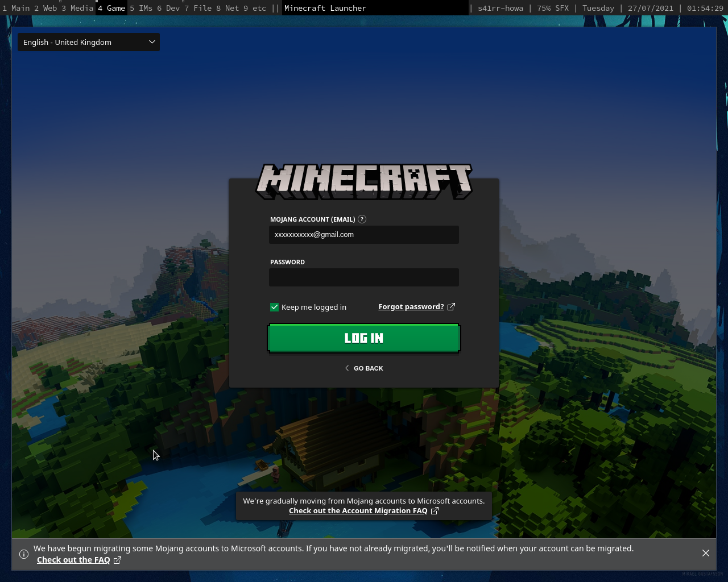The image size is (728, 582).
Task: Go back using the GO BACK button
Action: point(364,368)
